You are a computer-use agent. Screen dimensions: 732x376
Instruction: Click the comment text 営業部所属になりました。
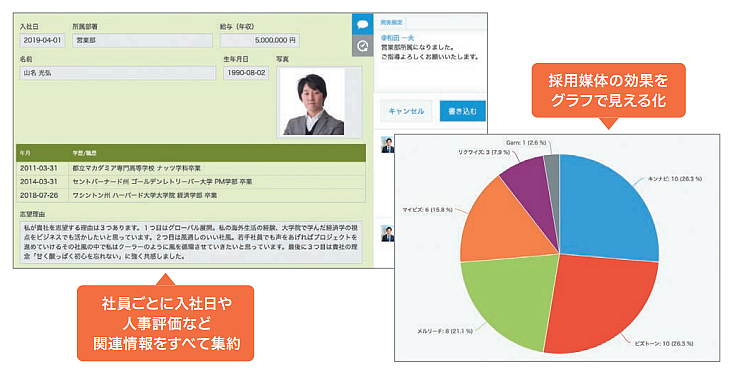[417, 48]
